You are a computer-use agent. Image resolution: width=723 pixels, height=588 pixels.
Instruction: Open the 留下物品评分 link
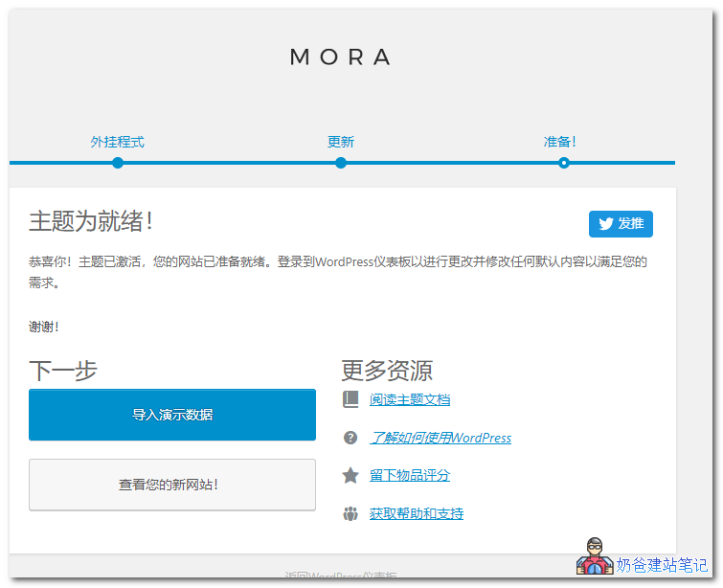pyautogui.click(x=410, y=475)
